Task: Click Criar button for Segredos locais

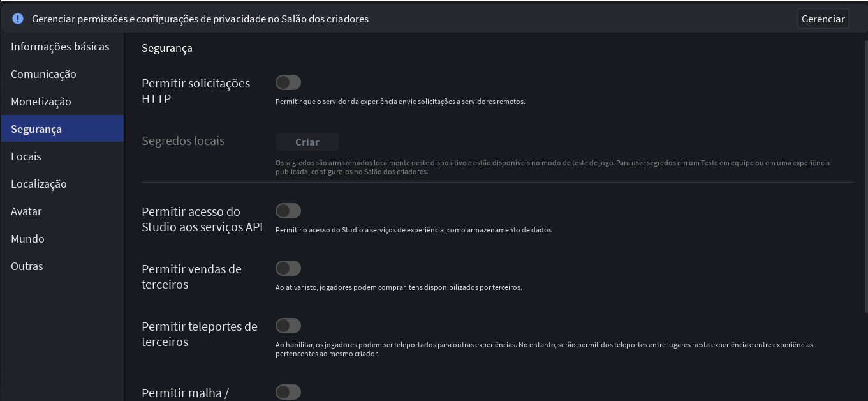Action: [x=307, y=142]
